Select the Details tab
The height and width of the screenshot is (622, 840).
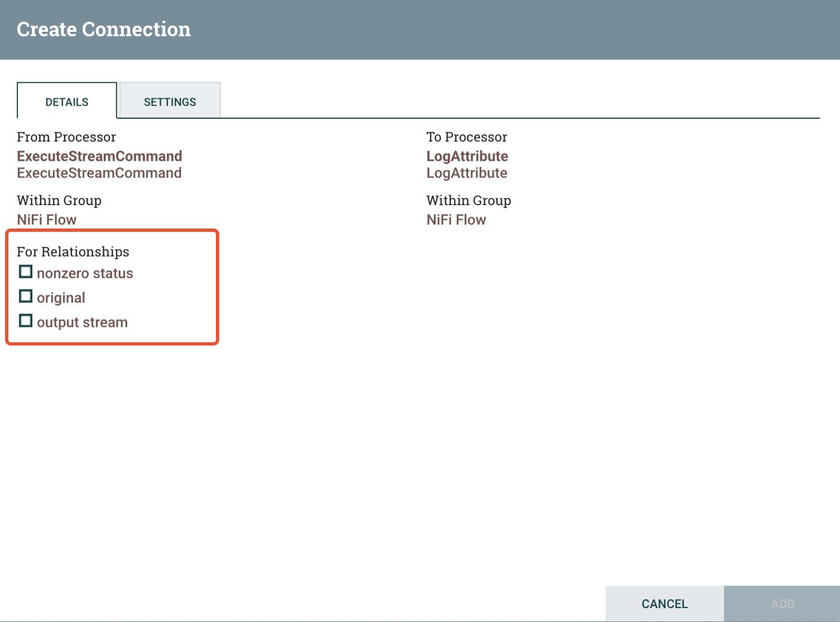click(67, 101)
